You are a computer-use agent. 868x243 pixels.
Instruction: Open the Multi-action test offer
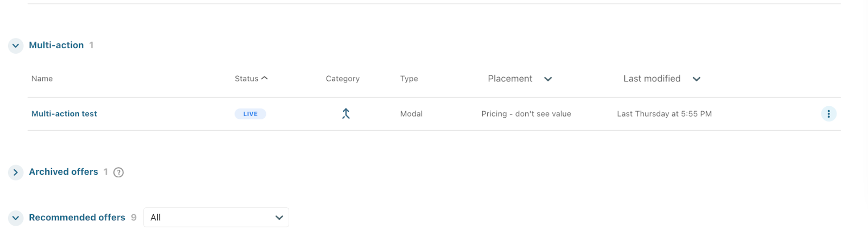click(64, 114)
